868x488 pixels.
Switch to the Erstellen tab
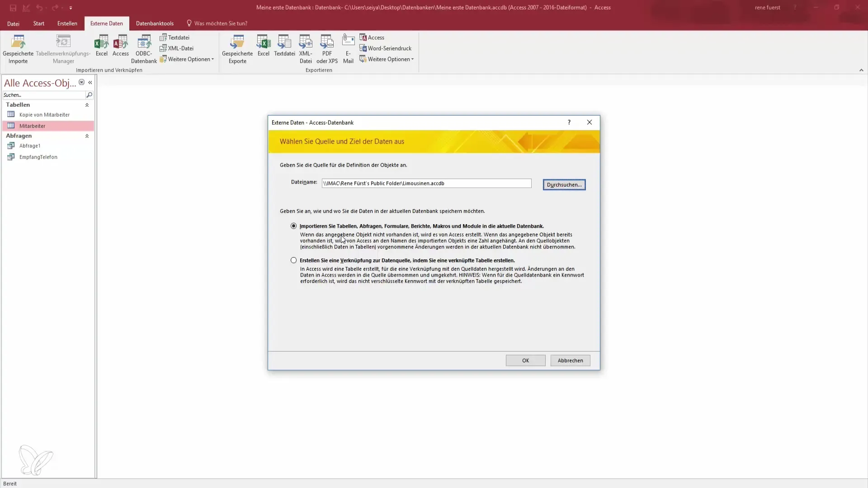click(x=67, y=23)
